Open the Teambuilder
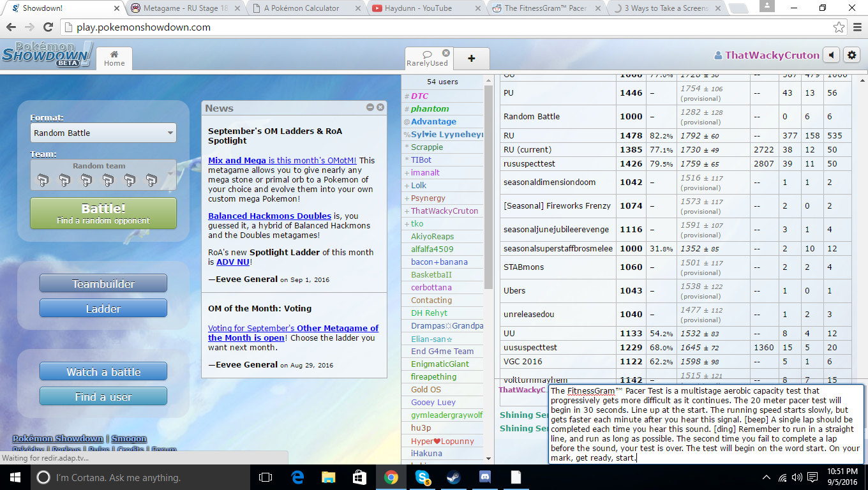868x490 pixels. click(x=103, y=284)
